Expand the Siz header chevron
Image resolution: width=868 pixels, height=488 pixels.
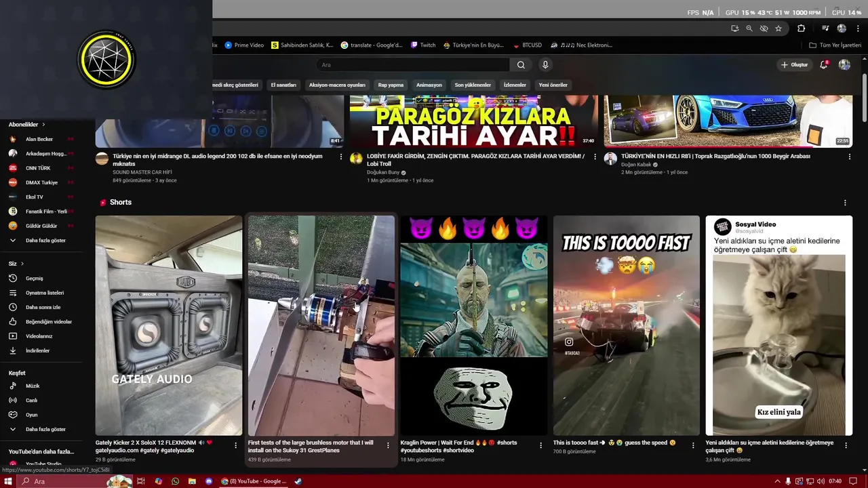22,264
